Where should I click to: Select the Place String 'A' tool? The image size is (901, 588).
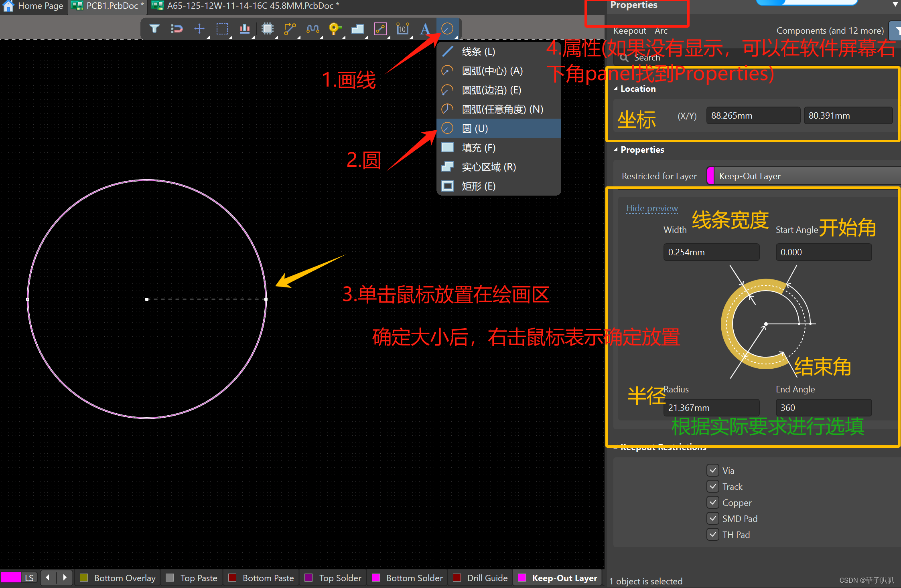pos(425,29)
